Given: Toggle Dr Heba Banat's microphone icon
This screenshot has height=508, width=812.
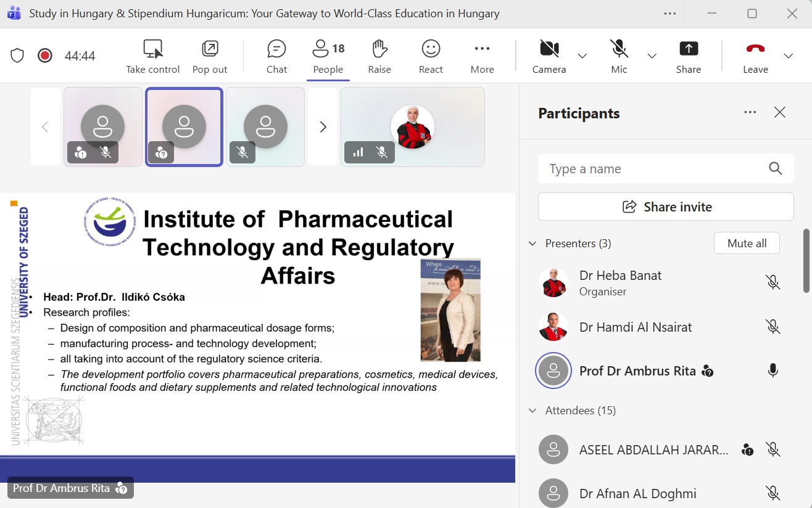Looking at the screenshot, I should pos(773,282).
